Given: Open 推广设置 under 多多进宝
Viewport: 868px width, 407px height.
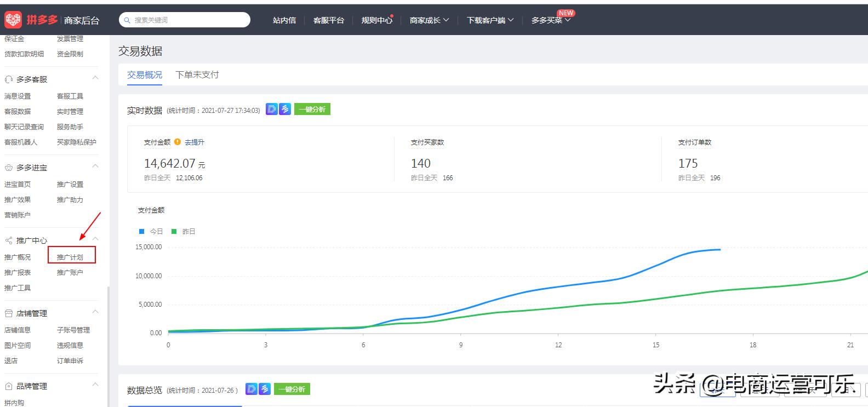Looking at the screenshot, I should click(x=70, y=184).
